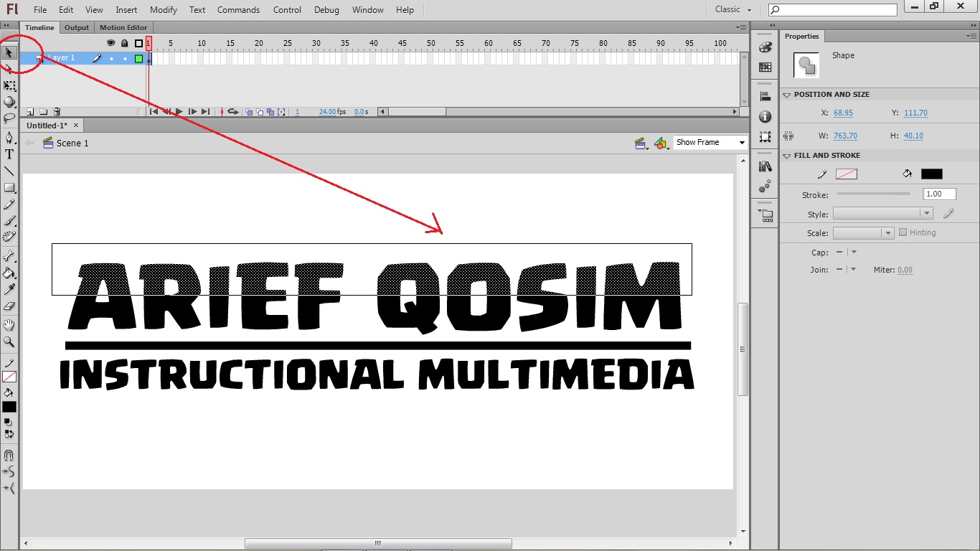The image size is (980, 551).
Task: Activate the Pen tool
Action: click(9, 137)
